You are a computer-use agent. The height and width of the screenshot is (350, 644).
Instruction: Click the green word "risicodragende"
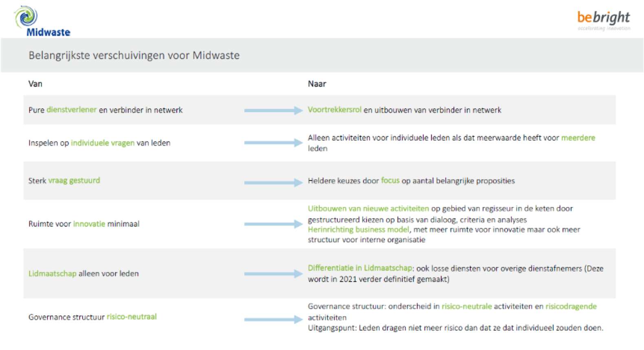tap(571, 306)
